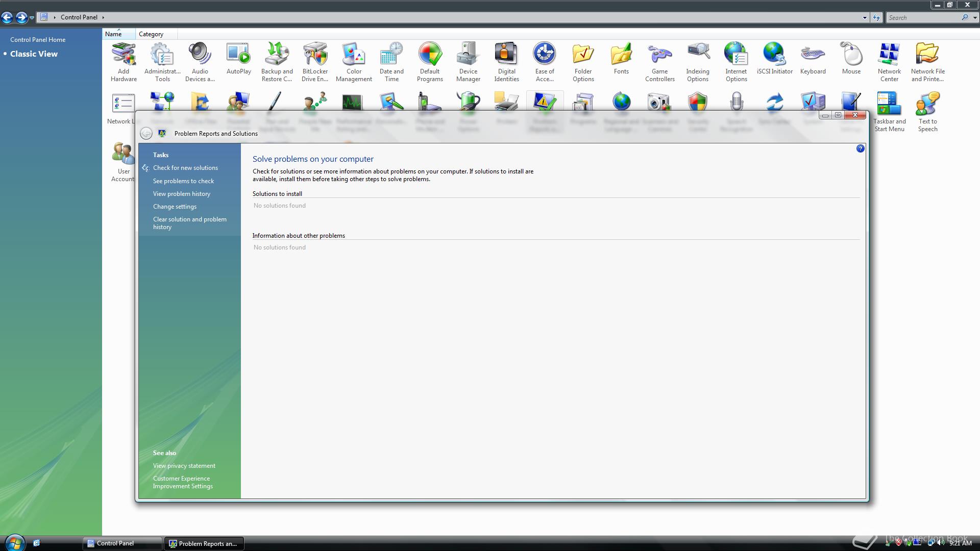Open Taskbar and Start Menu icon

[889, 112]
